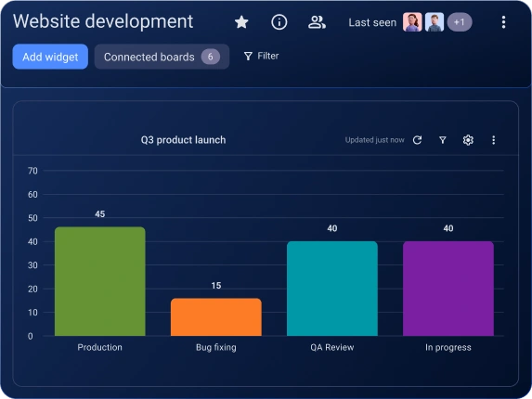Click the first Last seen avatar
The height and width of the screenshot is (399, 532).
412,22
